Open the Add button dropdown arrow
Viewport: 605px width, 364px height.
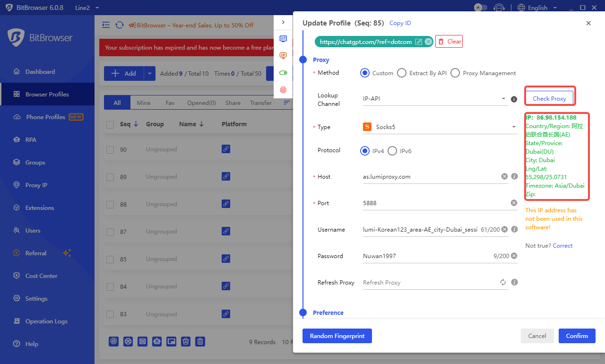(x=150, y=73)
